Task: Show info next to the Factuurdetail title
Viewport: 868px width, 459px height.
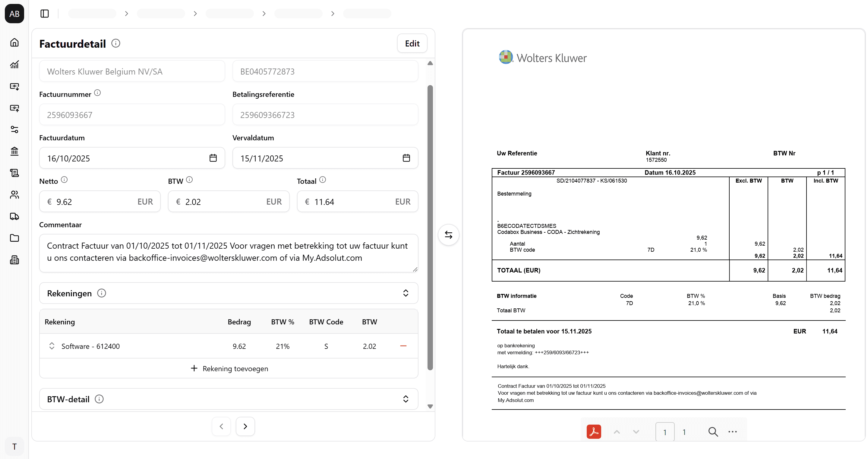Action: click(115, 43)
